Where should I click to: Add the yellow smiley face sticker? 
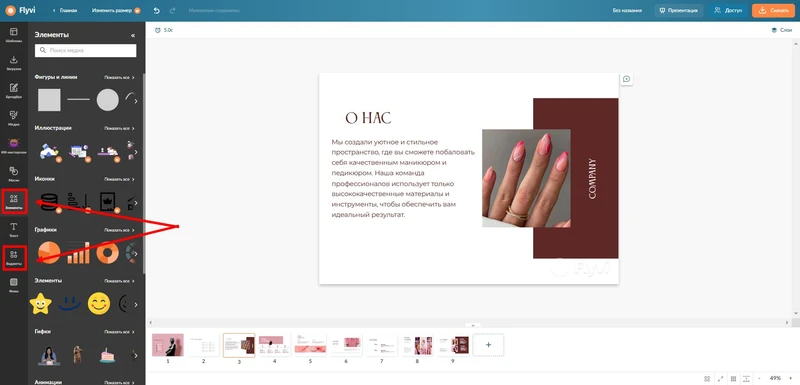tap(99, 304)
